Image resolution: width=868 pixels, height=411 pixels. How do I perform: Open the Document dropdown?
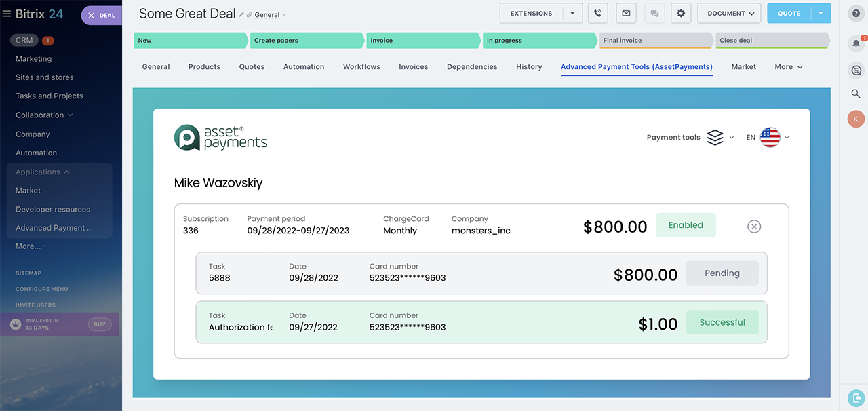[729, 14]
